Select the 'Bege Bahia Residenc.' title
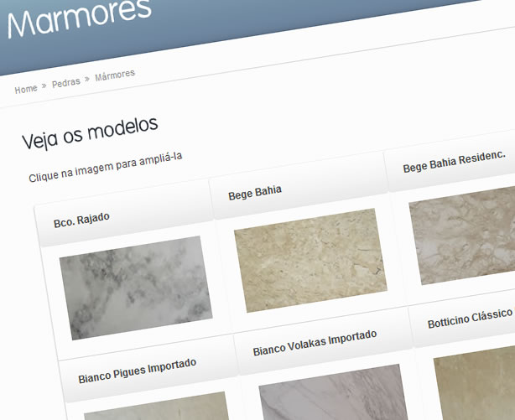515x420 pixels. [x=455, y=161]
